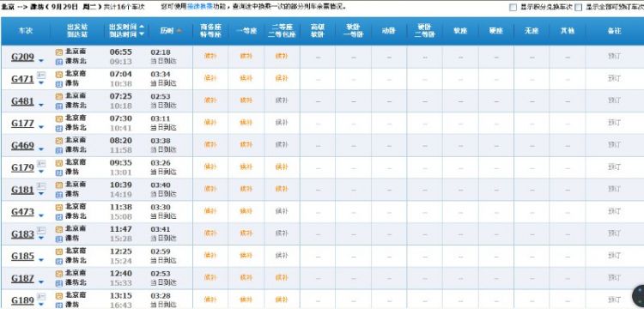Click the orange origin-station icon in G185 row

click(59, 251)
